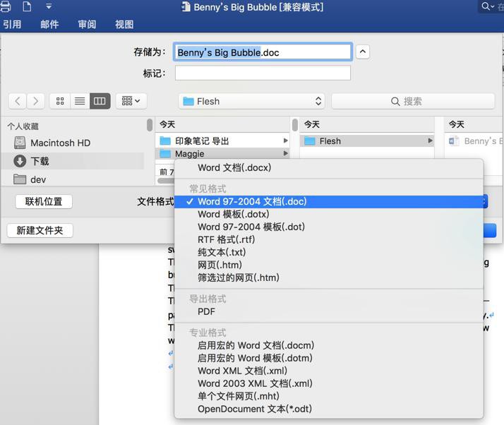Click the 今天 header of first column
This screenshot has width=504, height=425.
[x=167, y=124]
